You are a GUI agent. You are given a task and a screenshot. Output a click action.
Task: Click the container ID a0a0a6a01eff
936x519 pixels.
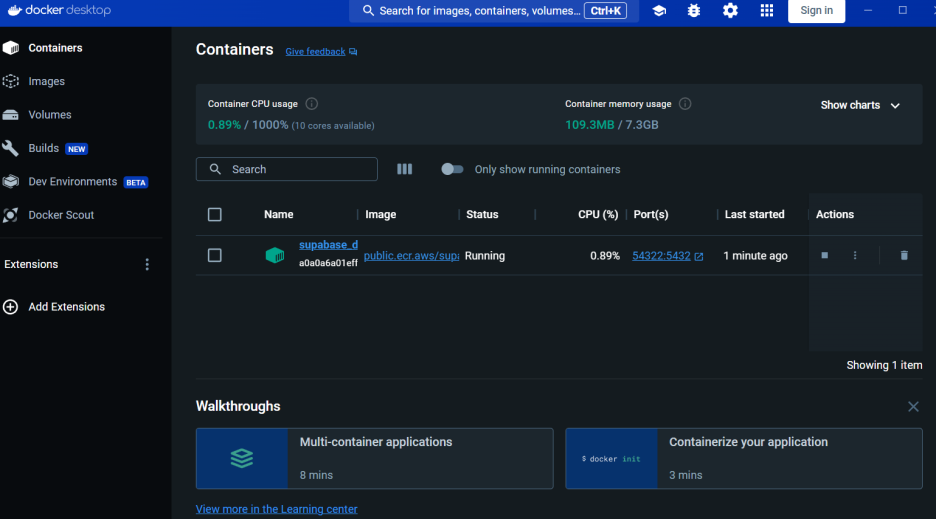pyautogui.click(x=328, y=263)
